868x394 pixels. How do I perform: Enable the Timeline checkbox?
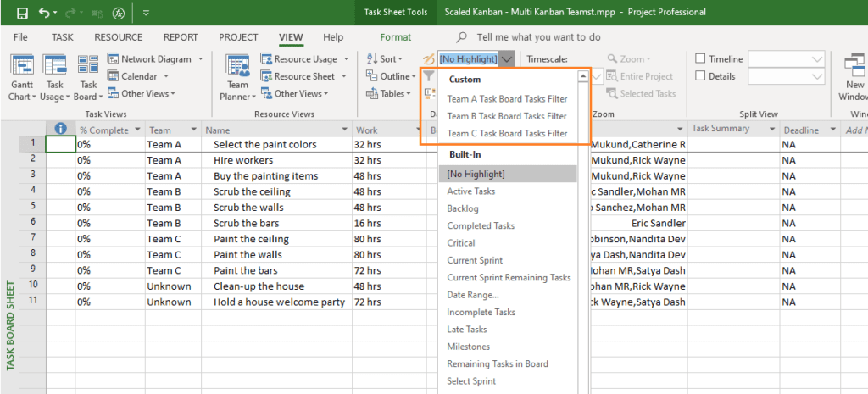[x=700, y=58]
